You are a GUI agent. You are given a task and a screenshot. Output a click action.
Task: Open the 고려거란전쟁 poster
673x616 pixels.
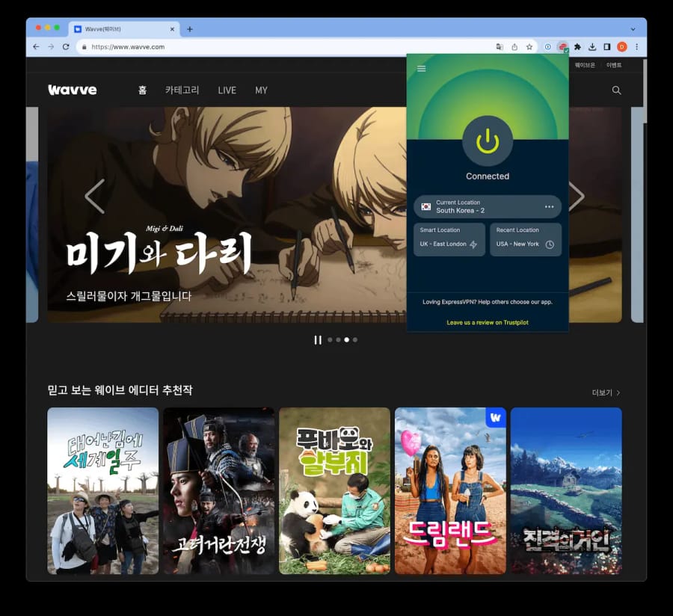[219, 490]
